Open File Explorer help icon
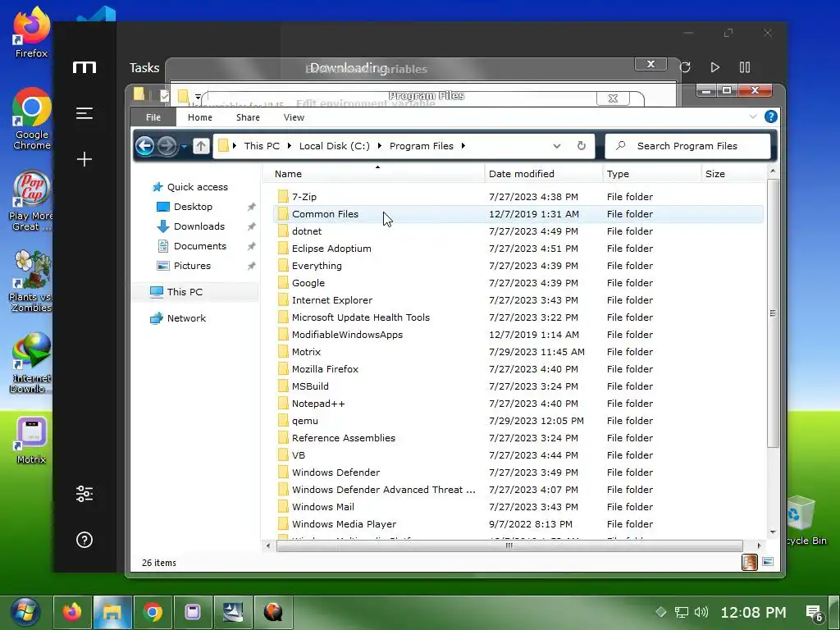This screenshot has width=840, height=630. tap(770, 116)
